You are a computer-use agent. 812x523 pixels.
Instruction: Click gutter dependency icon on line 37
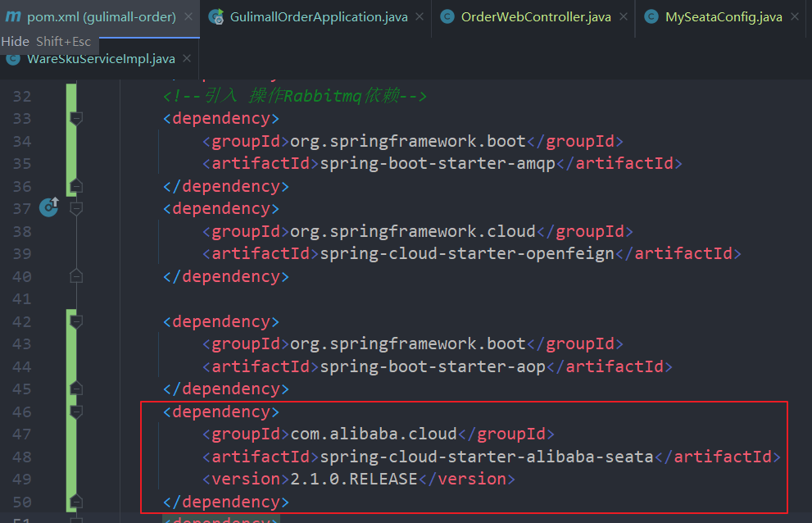pos(49,207)
